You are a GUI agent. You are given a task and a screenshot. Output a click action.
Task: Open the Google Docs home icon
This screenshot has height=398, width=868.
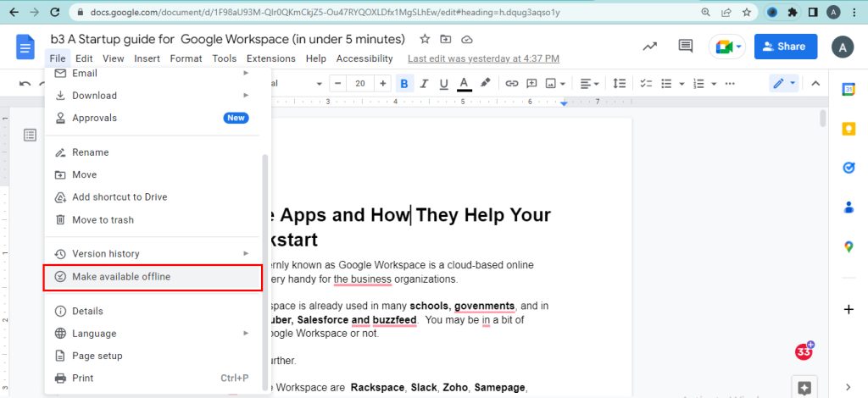point(25,47)
